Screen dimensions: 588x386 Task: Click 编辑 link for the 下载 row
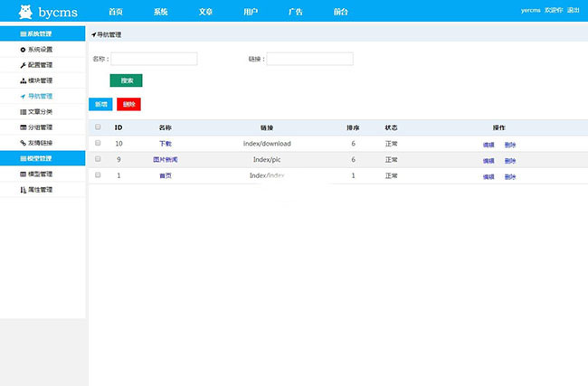coord(488,145)
